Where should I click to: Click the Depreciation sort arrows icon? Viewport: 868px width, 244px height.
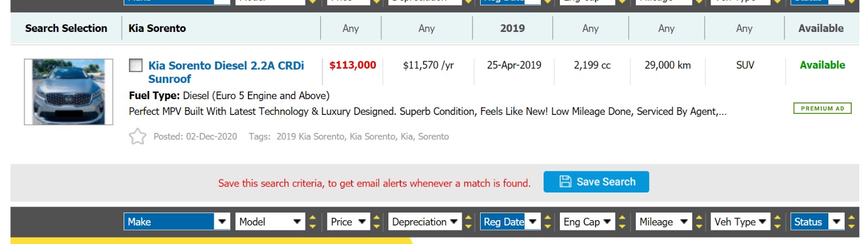click(x=468, y=222)
